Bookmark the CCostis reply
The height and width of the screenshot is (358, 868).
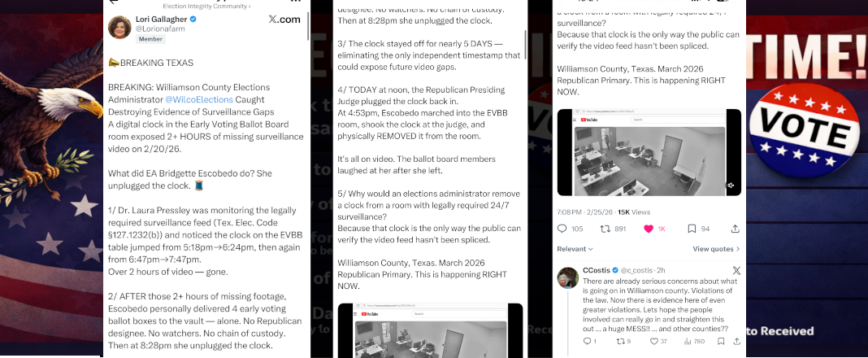[721, 342]
